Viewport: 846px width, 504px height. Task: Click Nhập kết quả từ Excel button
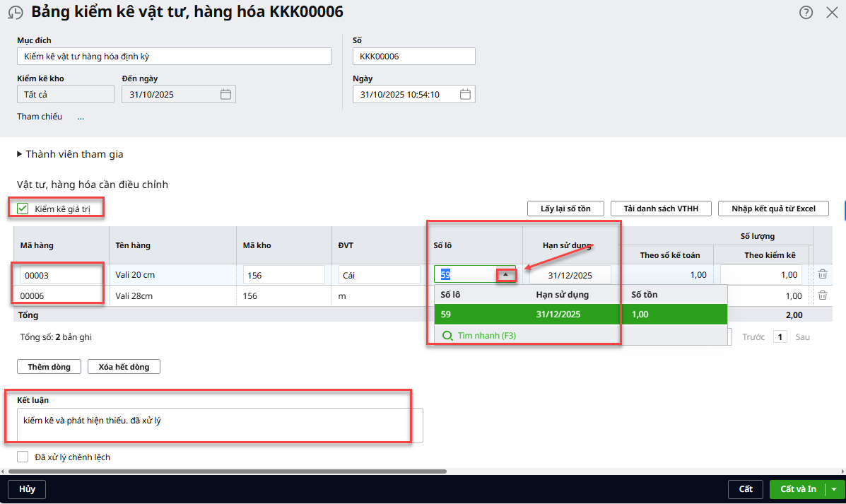tap(773, 209)
